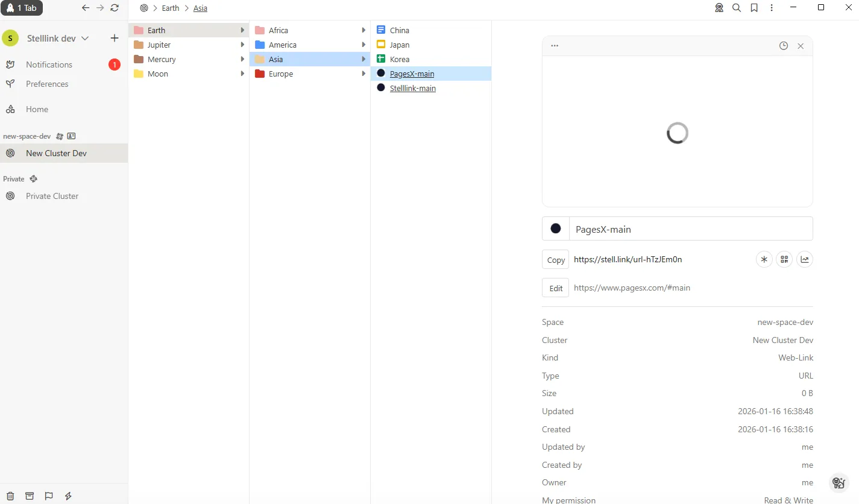Expand the Europe folder chevron
This screenshot has width=859, height=504.
pyautogui.click(x=363, y=74)
